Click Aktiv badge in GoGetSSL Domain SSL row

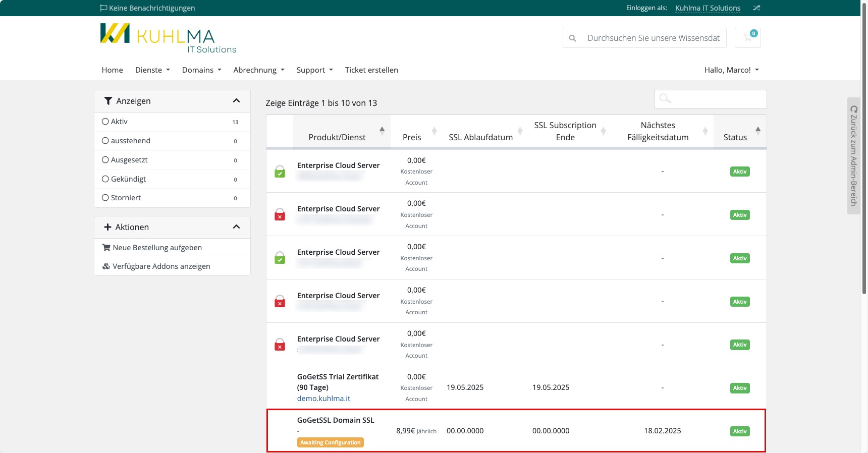(740, 431)
